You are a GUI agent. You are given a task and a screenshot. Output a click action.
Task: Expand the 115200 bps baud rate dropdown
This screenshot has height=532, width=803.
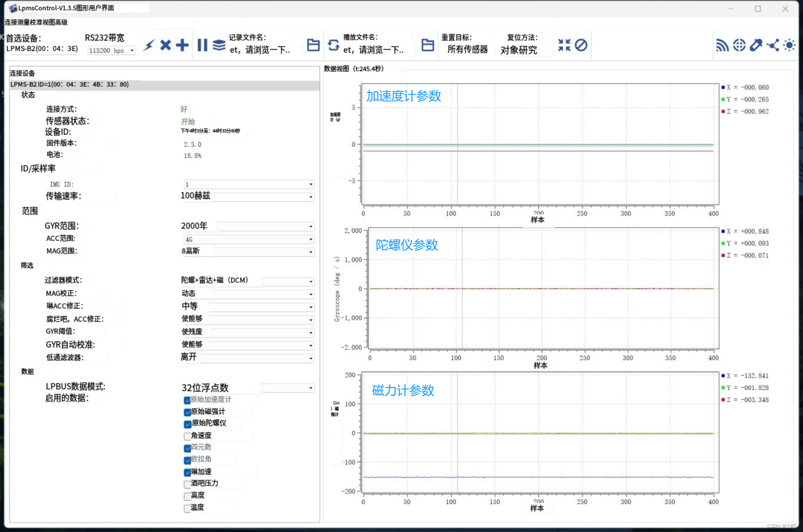click(132, 50)
